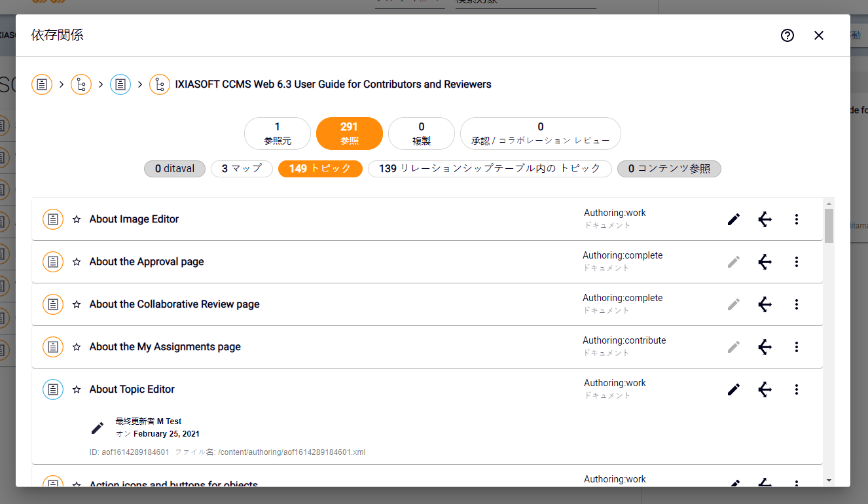Click arrow icon for About the Approval page

765,262
